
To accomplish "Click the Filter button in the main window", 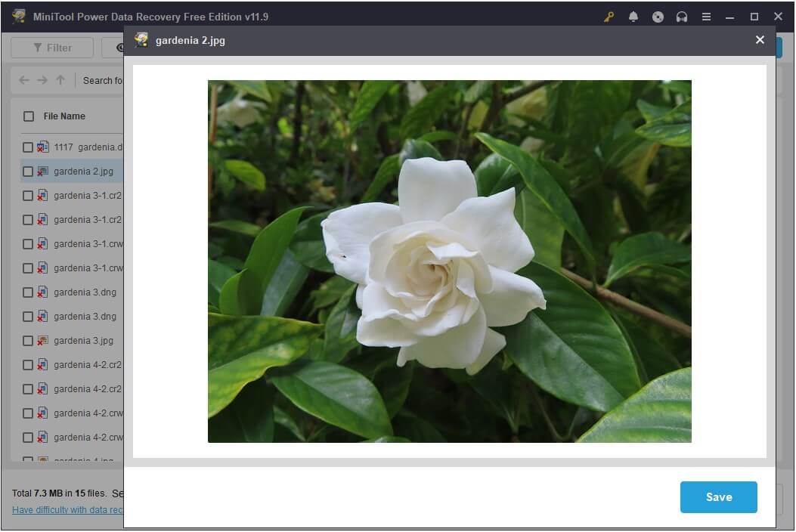I will 52,48.
